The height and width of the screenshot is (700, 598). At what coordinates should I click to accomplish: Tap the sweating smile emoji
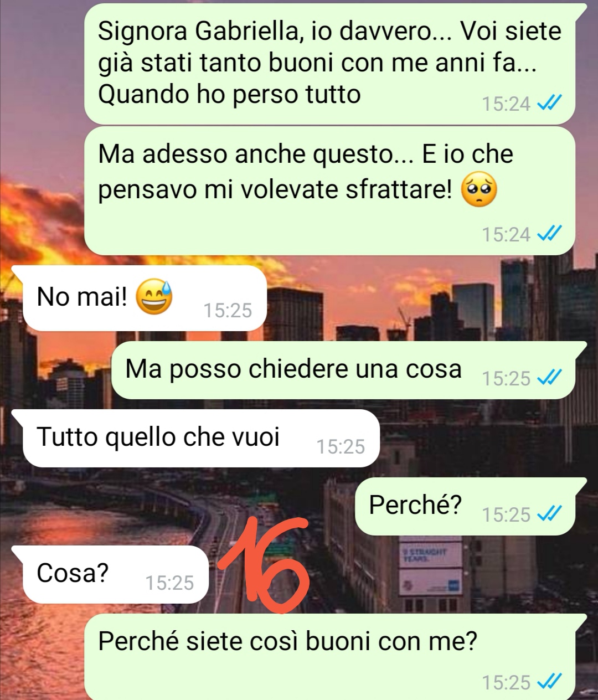point(154,297)
